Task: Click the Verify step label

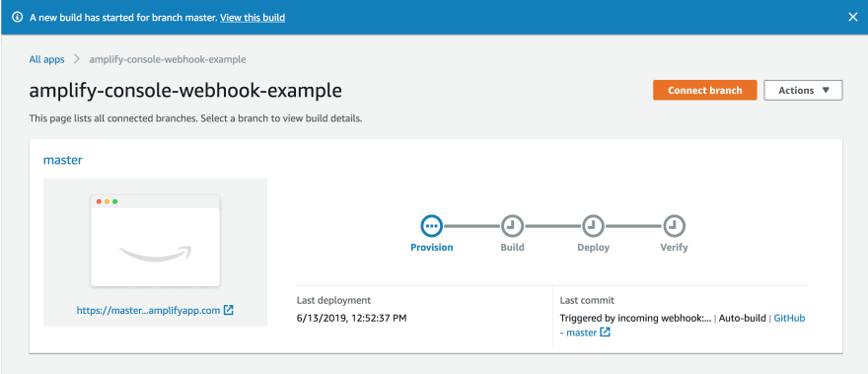Action: coord(674,248)
